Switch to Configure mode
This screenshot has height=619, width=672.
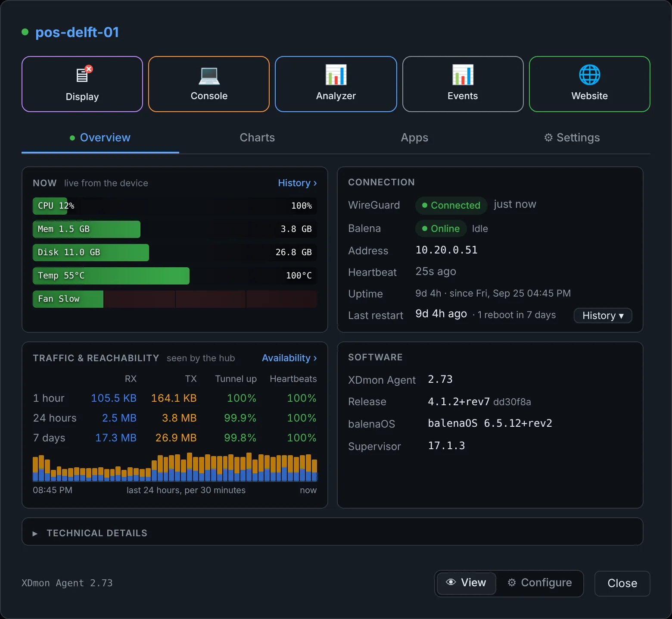(539, 583)
